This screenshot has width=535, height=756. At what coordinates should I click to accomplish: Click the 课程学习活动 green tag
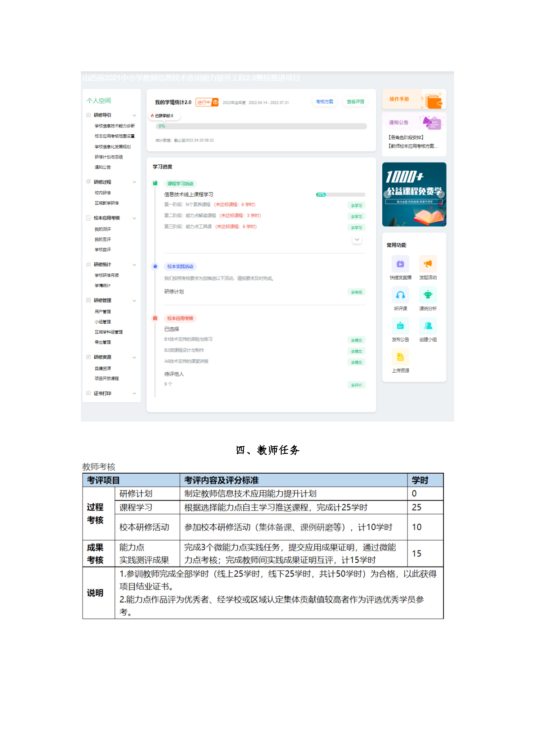tap(180, 184)
